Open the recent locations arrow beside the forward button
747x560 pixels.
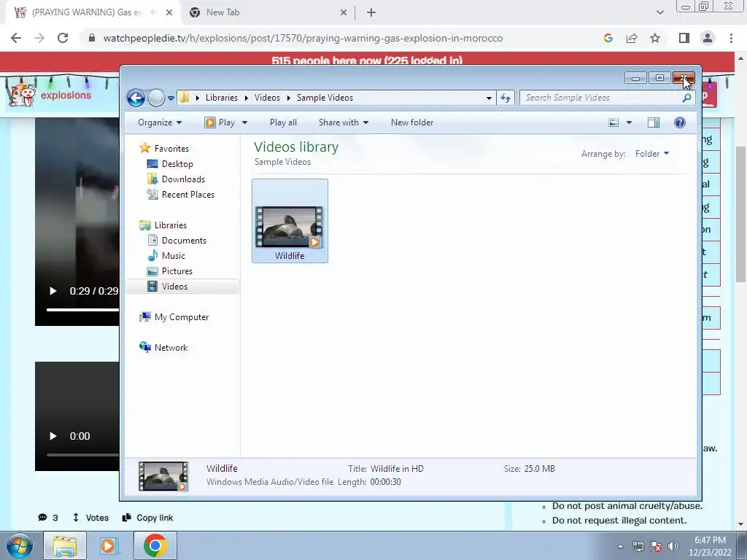(171, 98)
